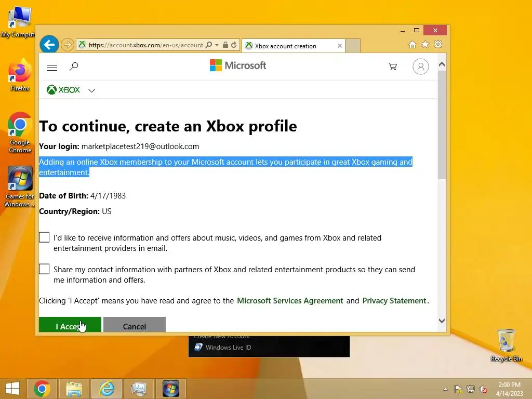Open the My Computer desktop icon
This screenshot has width=532, height=399.
click(18, 22)
